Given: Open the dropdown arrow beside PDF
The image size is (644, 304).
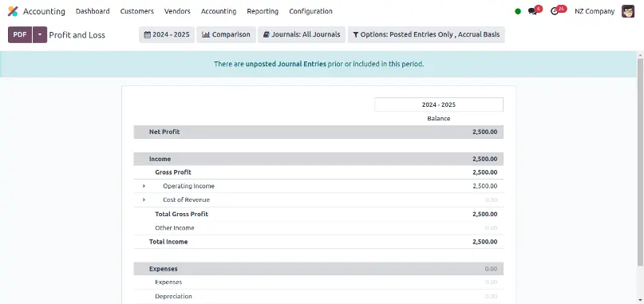Looking at the screenshot, I should pyautogui.click(x=40, y=35).
